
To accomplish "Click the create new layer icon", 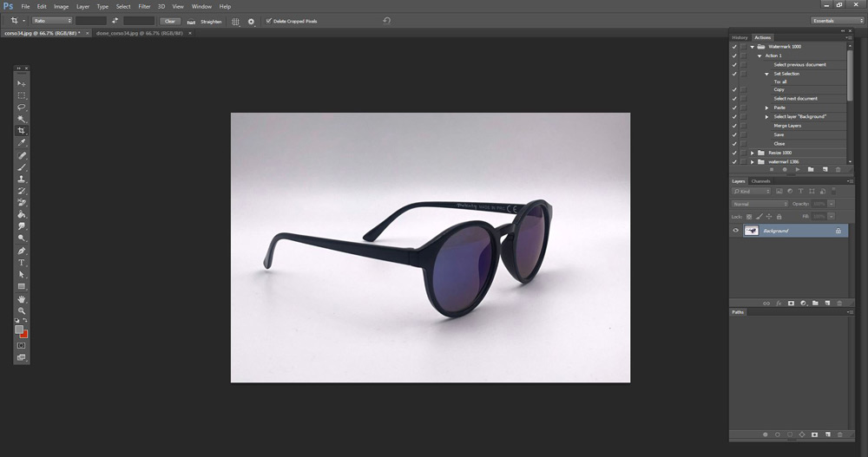I will pyautogui.click(x=827, y=303).
